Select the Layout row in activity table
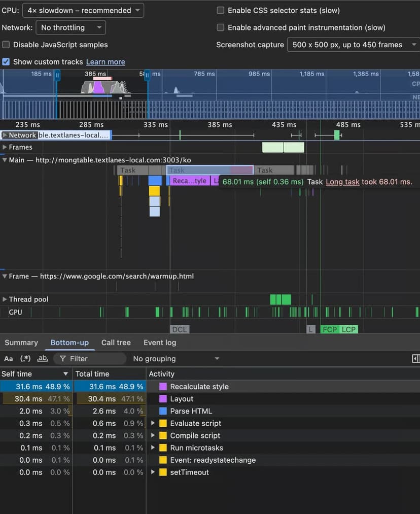 click(x=210, y=399)
